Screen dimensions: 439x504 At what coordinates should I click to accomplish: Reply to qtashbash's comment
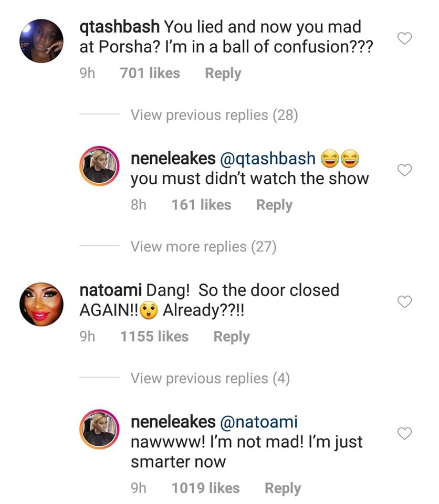point(223,73)
